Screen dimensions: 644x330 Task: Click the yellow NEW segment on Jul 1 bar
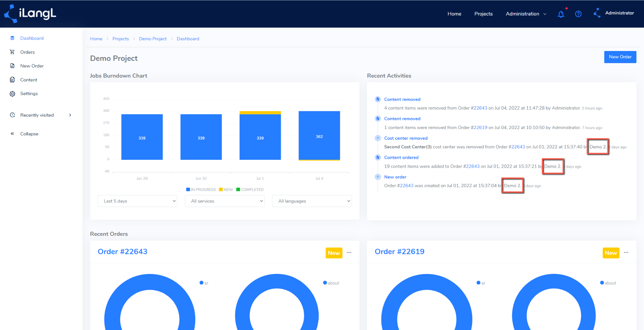260,113
